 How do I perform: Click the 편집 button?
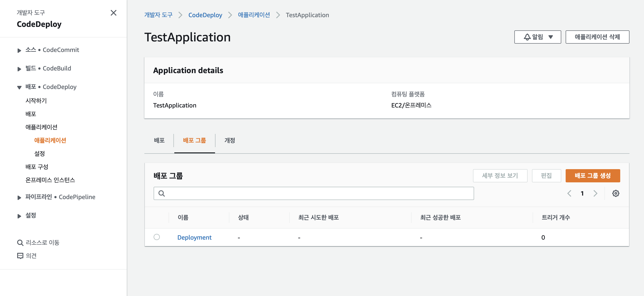[x=546, y=176]
